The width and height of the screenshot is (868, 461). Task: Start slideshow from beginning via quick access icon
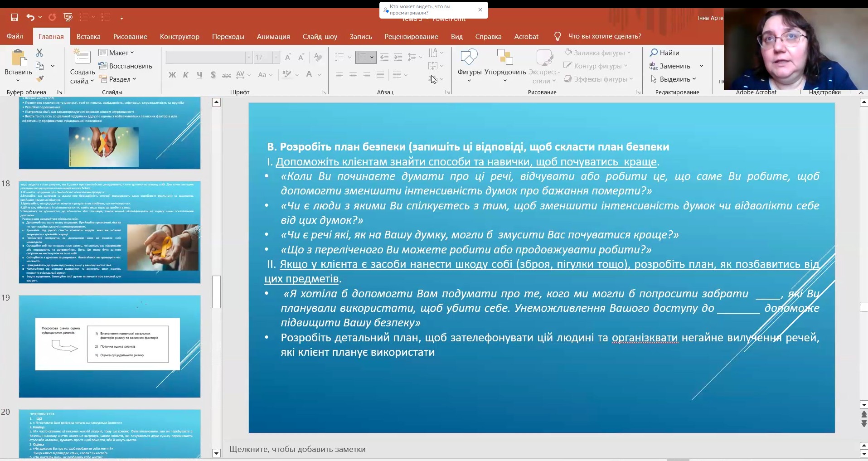coord(68,17)
